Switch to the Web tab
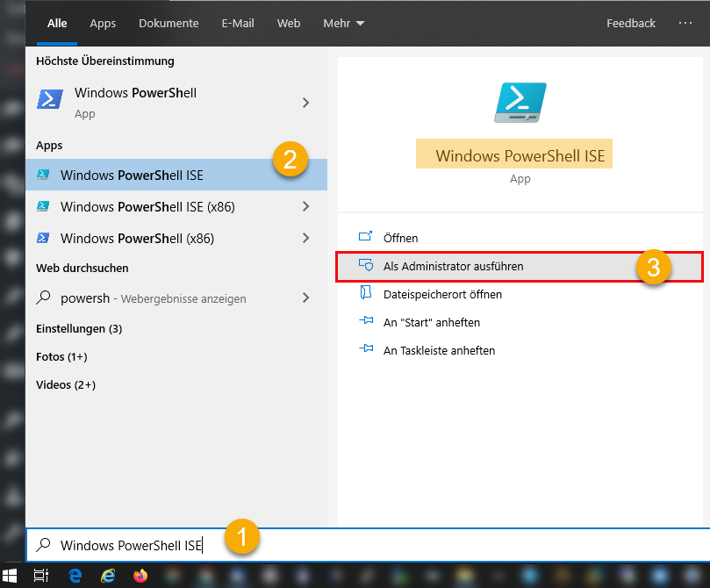Screen dimensions: 710x588 pos(289,23)
